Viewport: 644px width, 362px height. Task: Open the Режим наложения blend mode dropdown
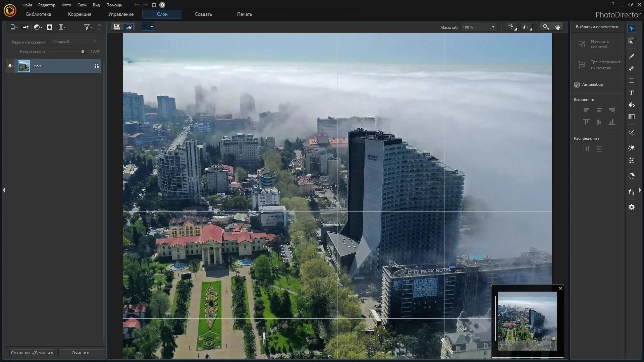(x=74, y=42)
